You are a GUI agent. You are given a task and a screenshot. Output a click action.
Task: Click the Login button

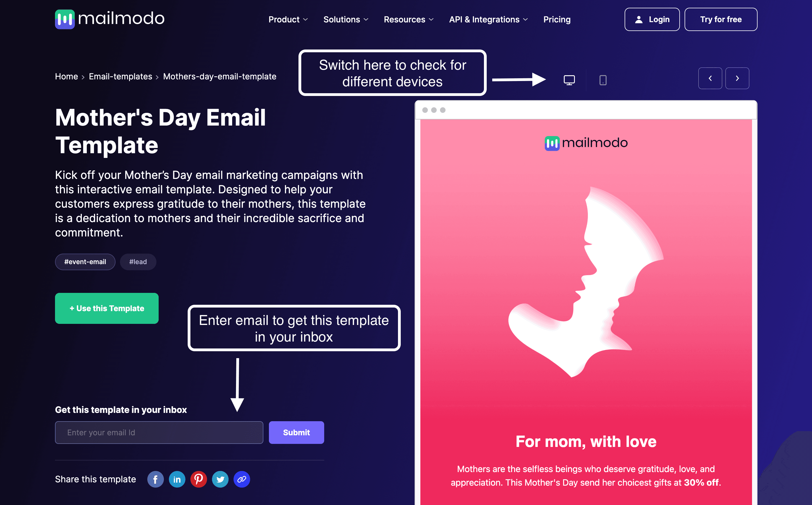pos(652,19)
